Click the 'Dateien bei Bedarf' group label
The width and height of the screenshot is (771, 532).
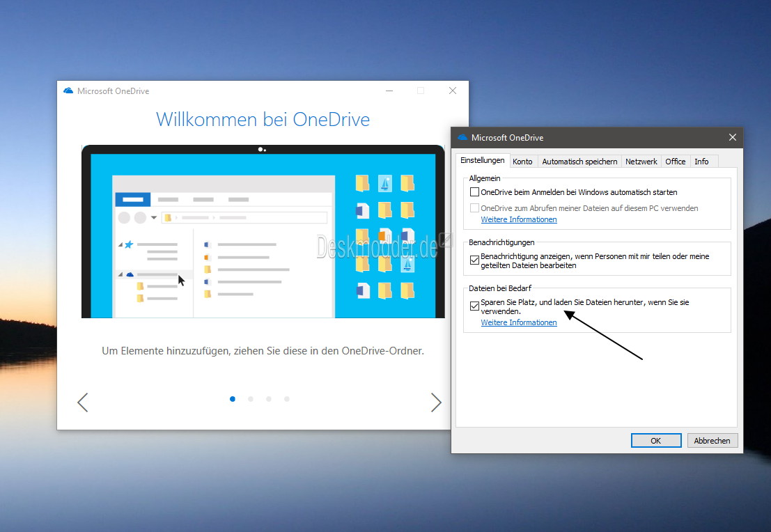[x=499, y=288]
